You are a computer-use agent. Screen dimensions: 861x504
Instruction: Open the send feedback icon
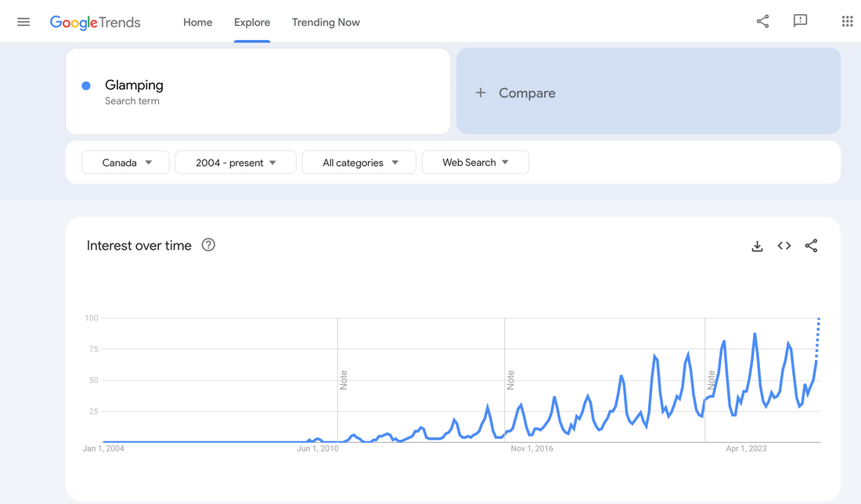pos(800,21)
